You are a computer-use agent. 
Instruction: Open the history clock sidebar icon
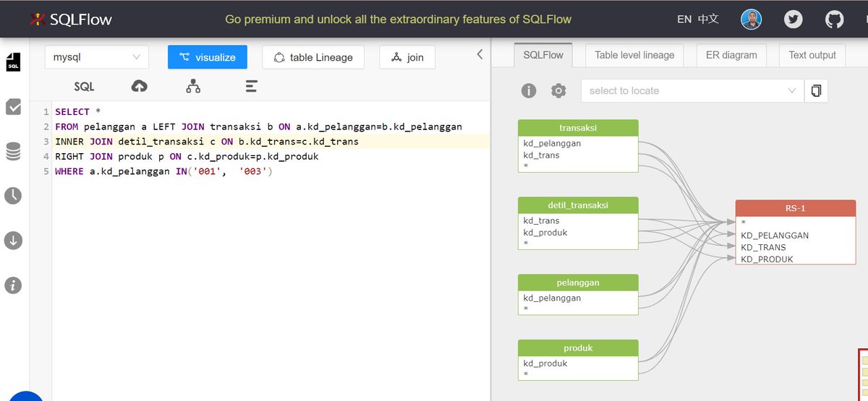[x=13, y=196]
